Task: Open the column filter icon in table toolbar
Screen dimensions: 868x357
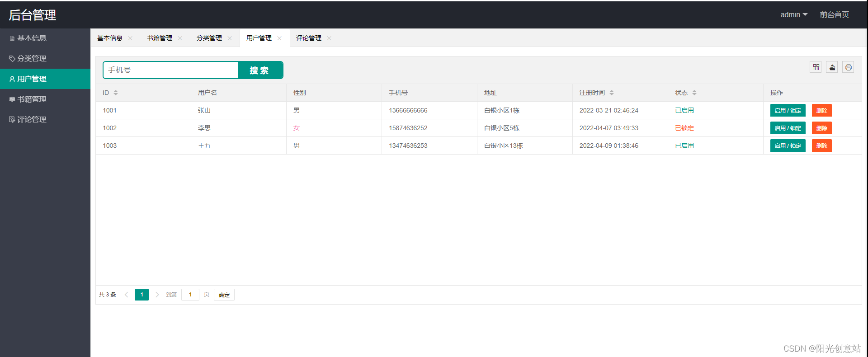Action: [816, 67]
